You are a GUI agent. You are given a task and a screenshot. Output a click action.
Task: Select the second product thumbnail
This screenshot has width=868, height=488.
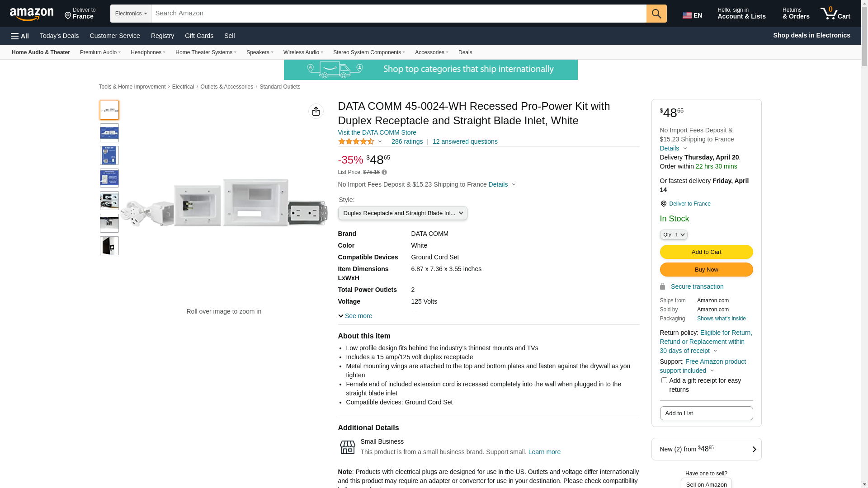(x=109, y=133)
